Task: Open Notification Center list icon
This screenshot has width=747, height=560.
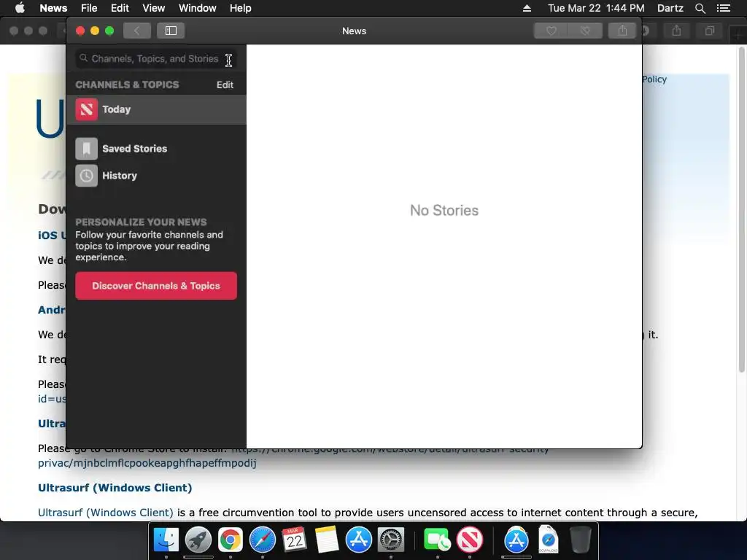Action: pyautogui.click(x=724, y=8)
